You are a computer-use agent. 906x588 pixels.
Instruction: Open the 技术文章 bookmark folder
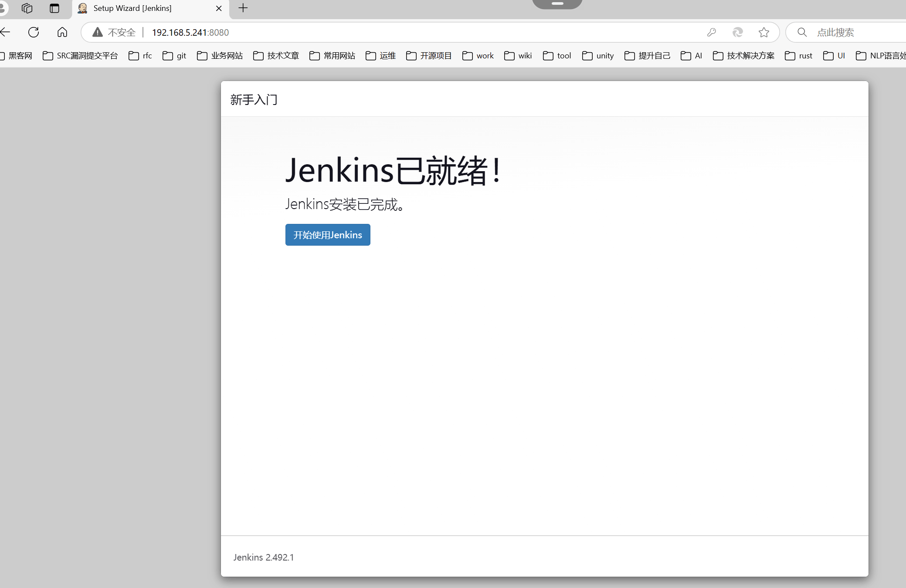pyautogui.click(x=276, y=56)
